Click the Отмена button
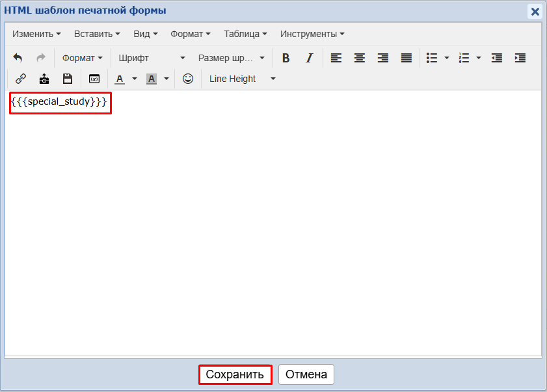This screenshot has width=547, height=392. [x=306, y=374]
